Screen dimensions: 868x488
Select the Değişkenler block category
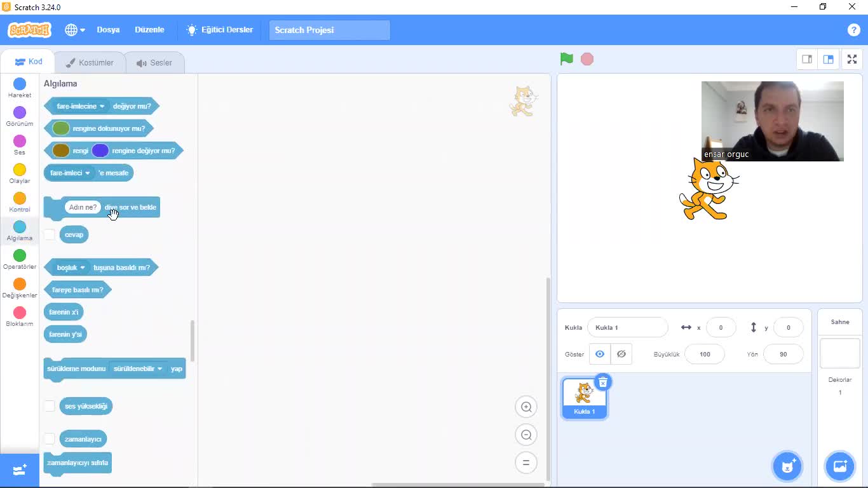[20, 288]
